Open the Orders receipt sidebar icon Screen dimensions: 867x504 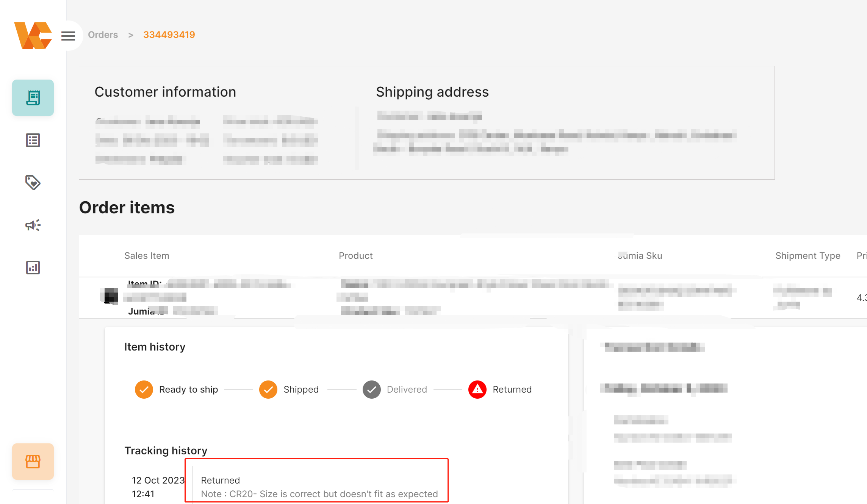coord(33,98)
